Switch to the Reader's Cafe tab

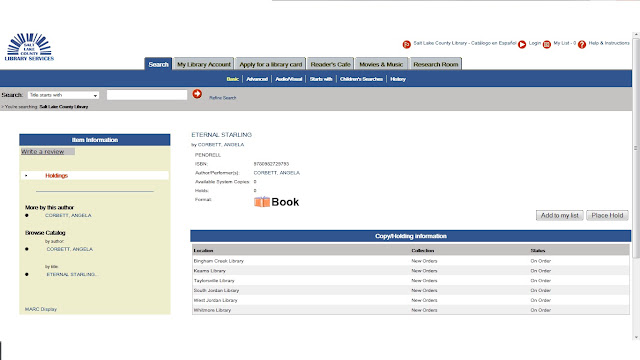coord(330,64)
